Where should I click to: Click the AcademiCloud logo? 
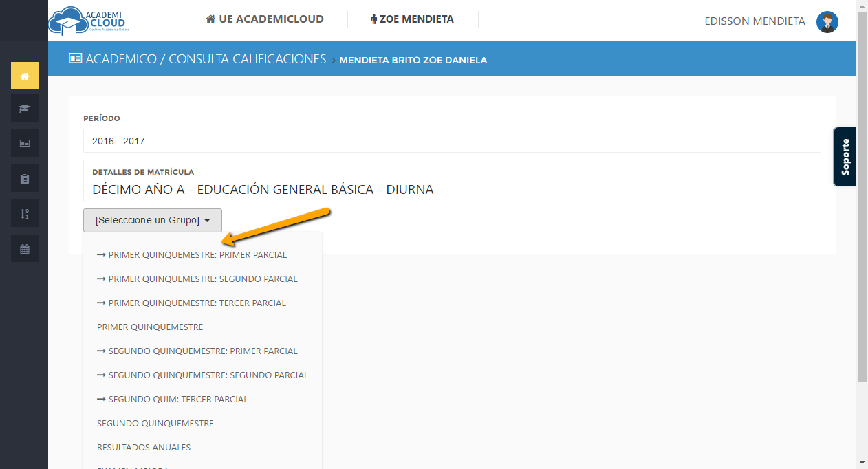89,20
